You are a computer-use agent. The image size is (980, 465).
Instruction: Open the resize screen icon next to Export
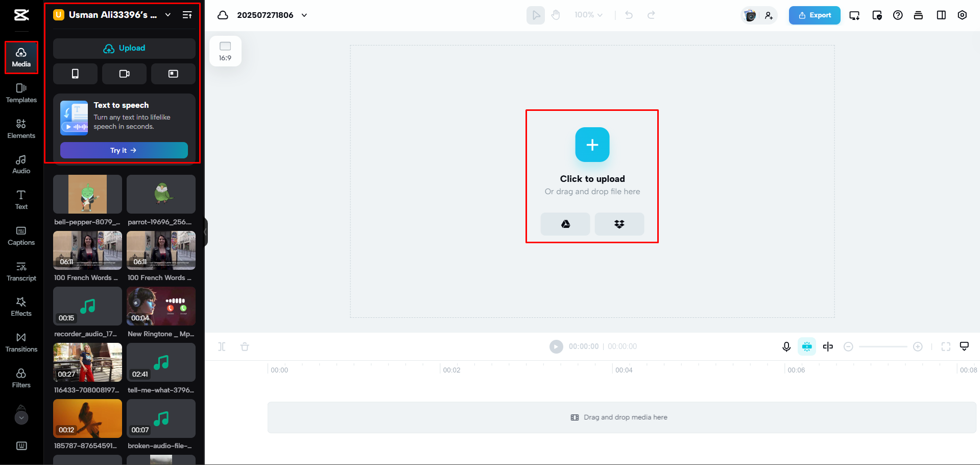tap(854, 15)
